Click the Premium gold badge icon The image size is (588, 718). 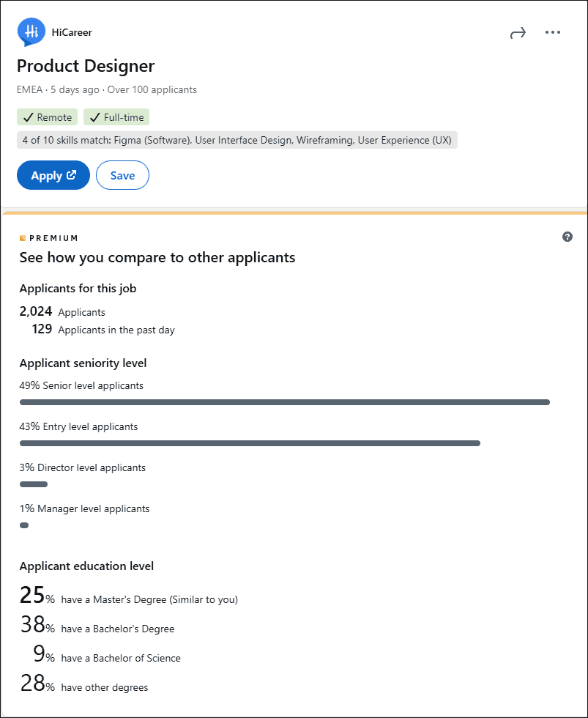23,238
